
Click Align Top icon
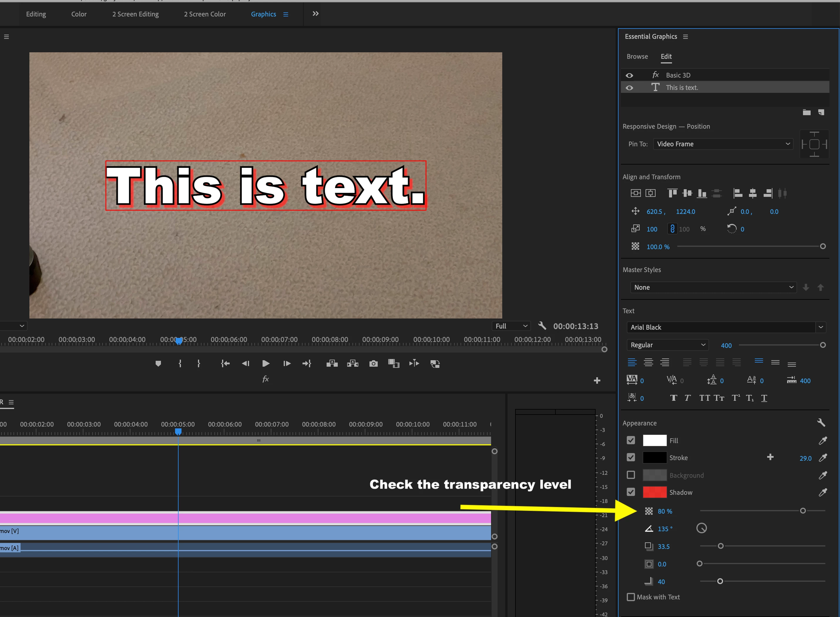(672, 193)
